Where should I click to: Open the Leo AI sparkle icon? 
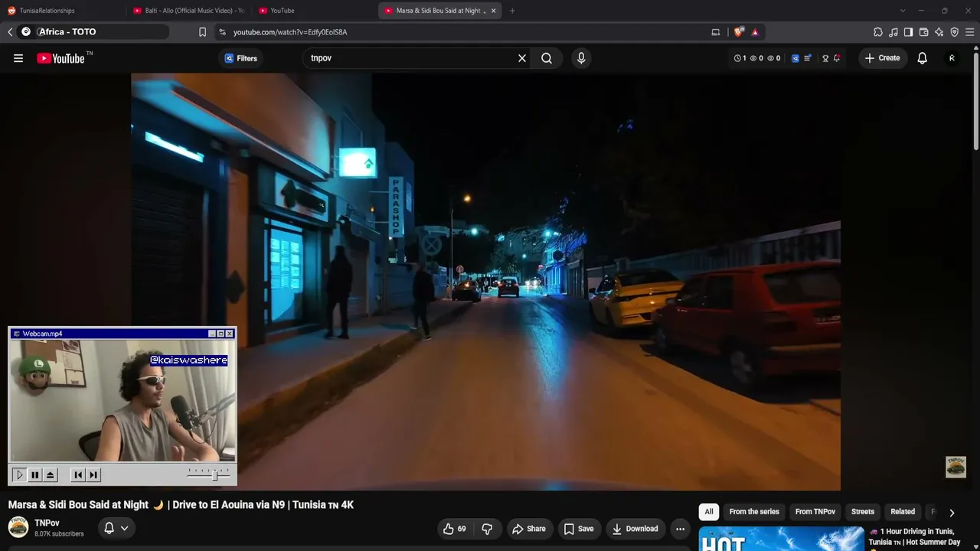(x=939, y=32)
